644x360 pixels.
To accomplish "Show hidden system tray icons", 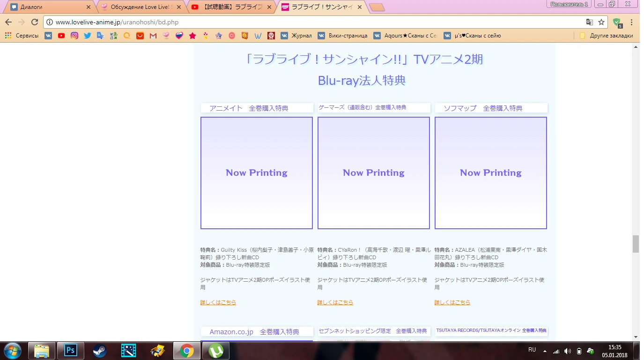I will click(545, 351).
